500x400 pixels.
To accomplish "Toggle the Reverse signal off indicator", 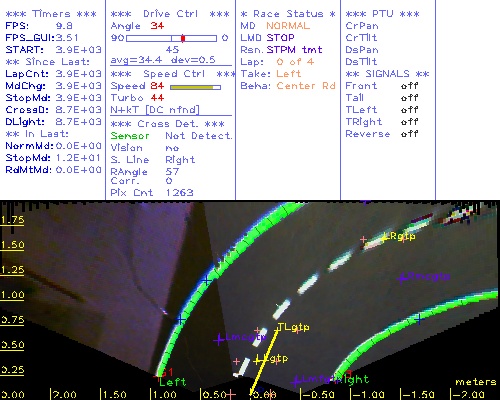I will click(409, 134).
